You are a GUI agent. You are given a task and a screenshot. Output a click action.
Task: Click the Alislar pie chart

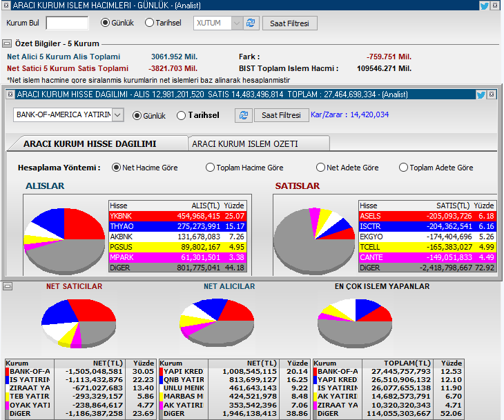tap(64, 241)
